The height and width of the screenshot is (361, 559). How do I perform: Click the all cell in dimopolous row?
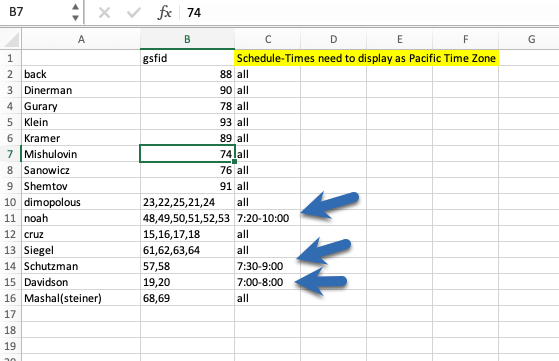pos(268,202)
